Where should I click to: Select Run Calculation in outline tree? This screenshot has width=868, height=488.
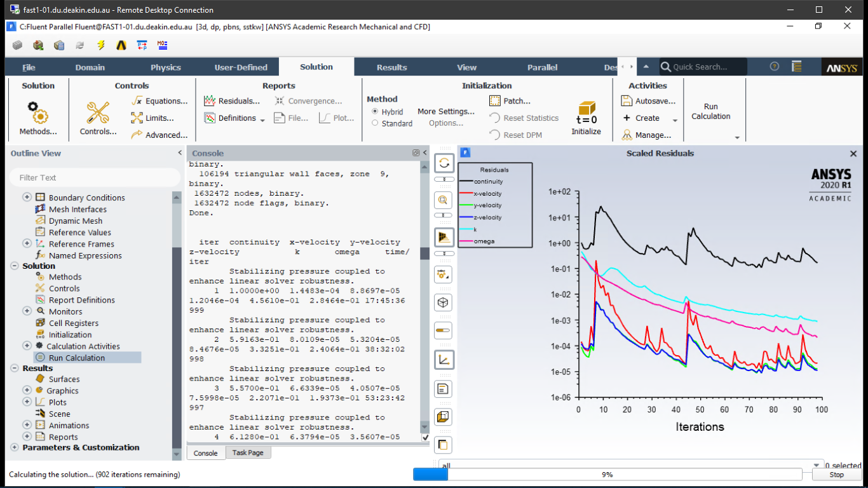pyautogui.click(x=76, y=358)
